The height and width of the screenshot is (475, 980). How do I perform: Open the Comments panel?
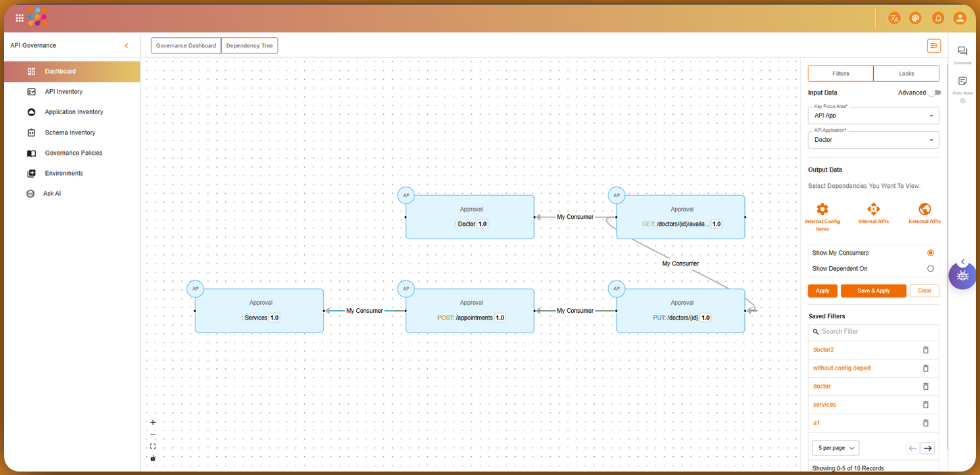click(962, 55)
